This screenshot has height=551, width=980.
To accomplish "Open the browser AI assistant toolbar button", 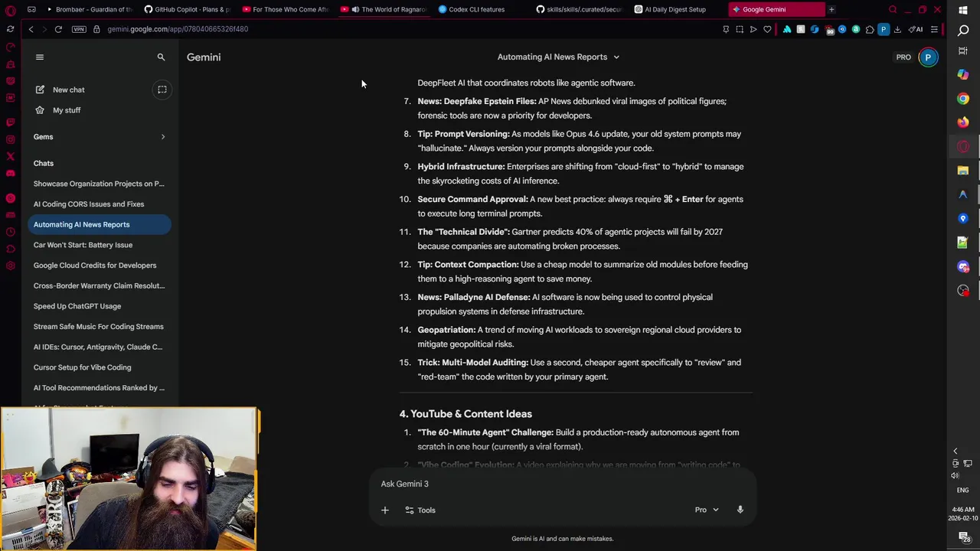I will tap(916, 29).
